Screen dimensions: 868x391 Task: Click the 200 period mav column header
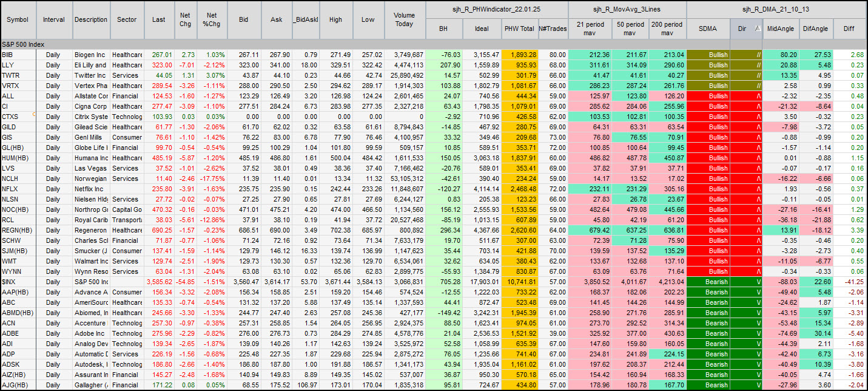point(667,28)
